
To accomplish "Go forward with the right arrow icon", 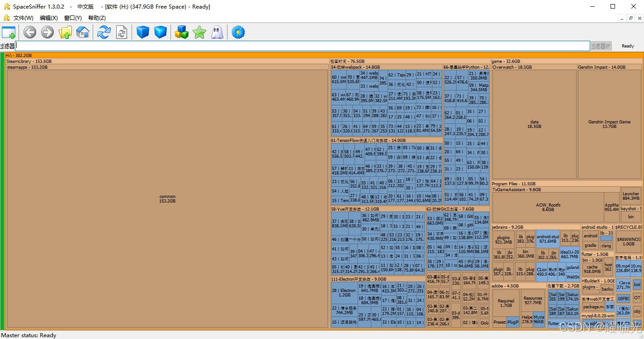I will point(47,32).
